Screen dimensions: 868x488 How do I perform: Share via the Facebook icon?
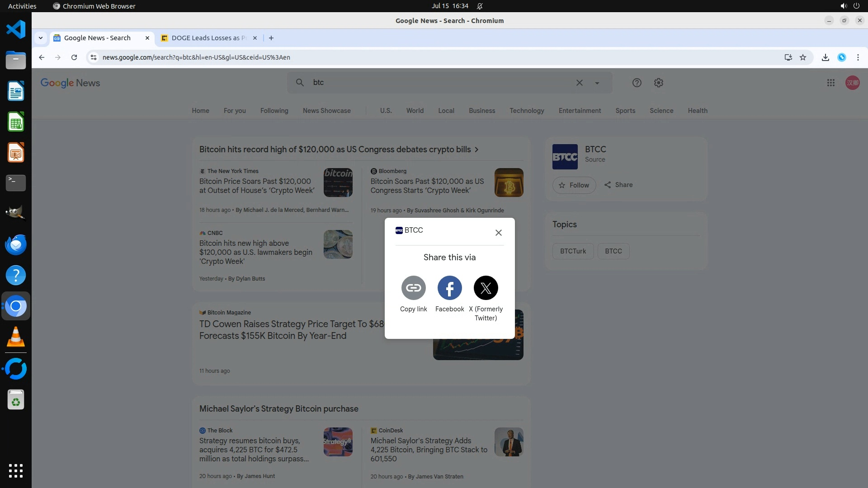point(449,288)
